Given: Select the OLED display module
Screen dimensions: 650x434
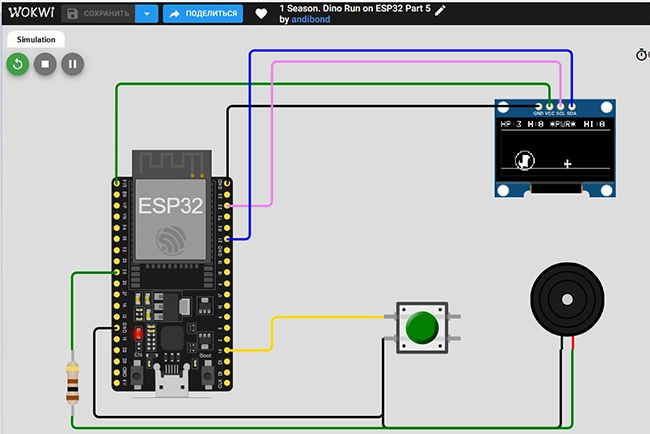Looking at the screenshot, I should tap(555, 148).
